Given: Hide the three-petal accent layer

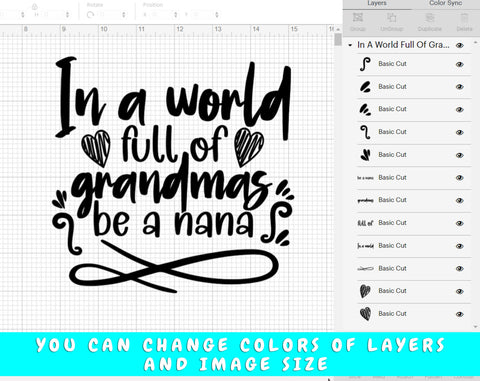Looking at the screenshot, I should [460, 155].
